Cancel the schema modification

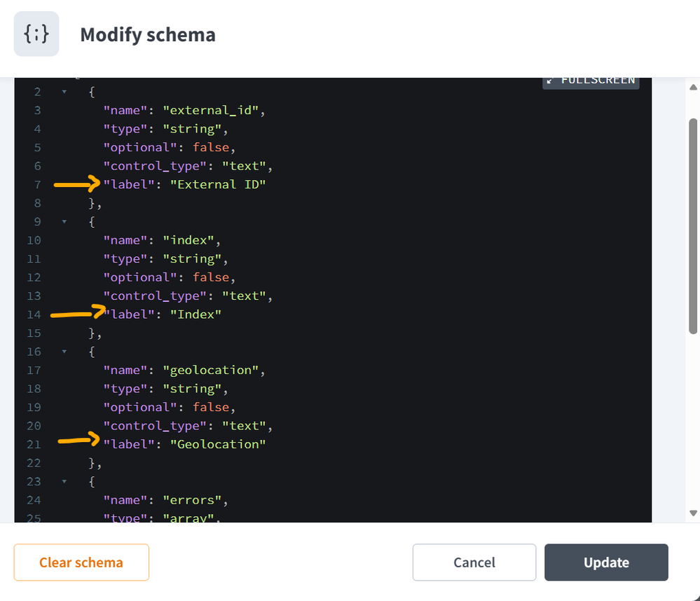click(474, 562)
